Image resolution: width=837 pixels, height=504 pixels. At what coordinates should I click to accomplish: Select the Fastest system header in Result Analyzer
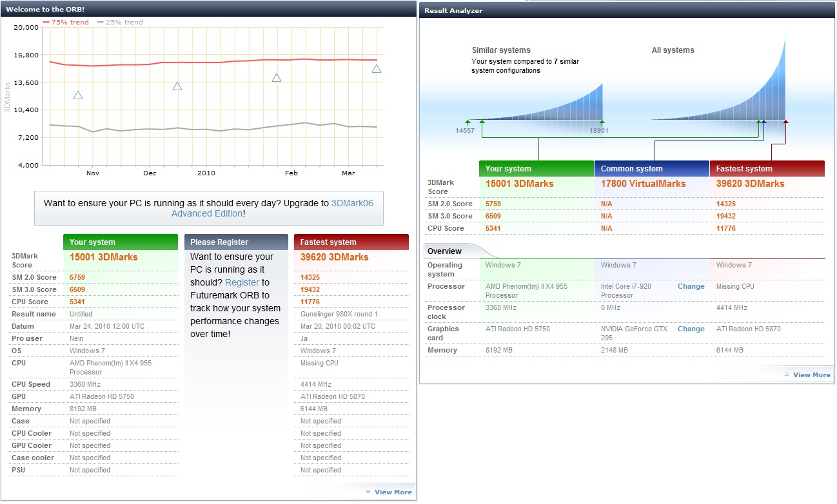pos(767,168)
